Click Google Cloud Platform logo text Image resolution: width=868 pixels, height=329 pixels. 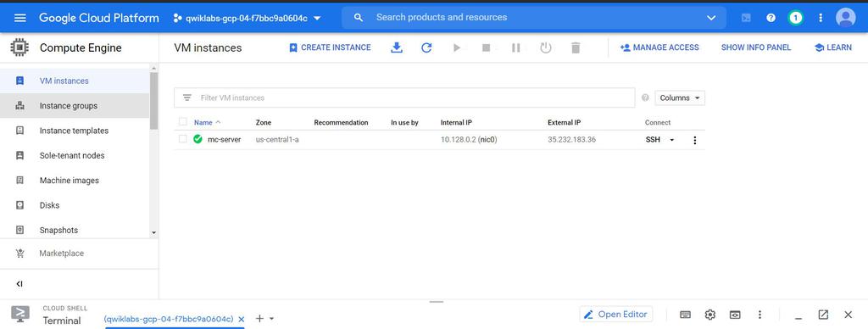coord(98,18)
